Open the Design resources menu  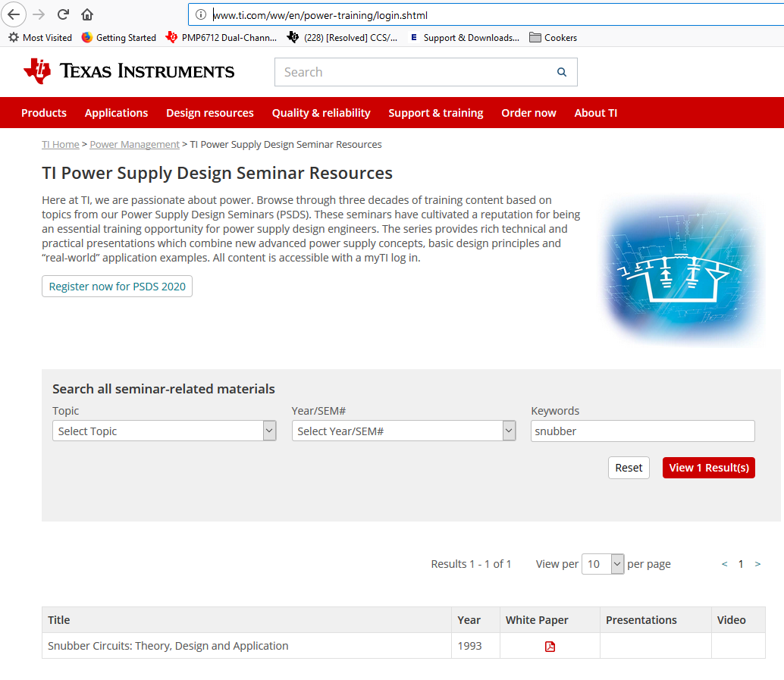coord(210,113)
